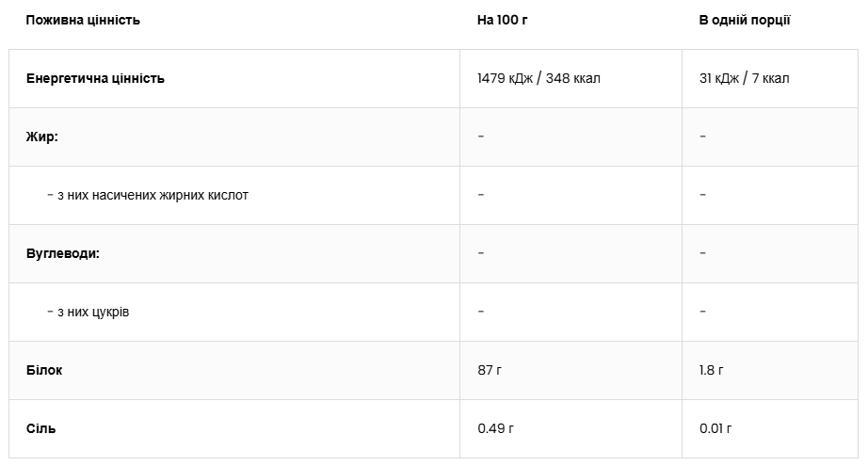Click the 'В одній порції' column header

tap(745, 20)
